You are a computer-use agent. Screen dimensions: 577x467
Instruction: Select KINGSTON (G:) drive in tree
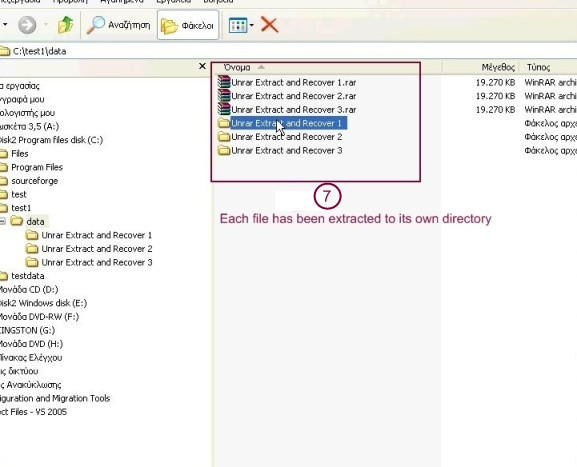click(x=27, y=330)
